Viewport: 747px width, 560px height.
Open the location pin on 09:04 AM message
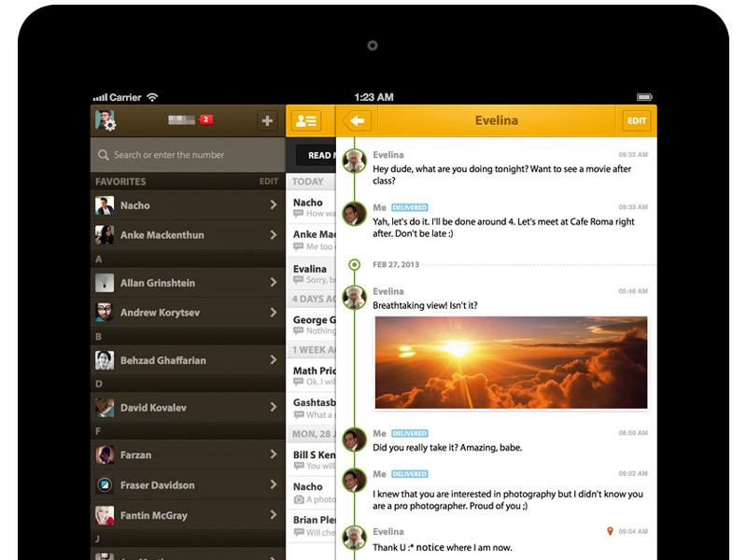(610, 531)
